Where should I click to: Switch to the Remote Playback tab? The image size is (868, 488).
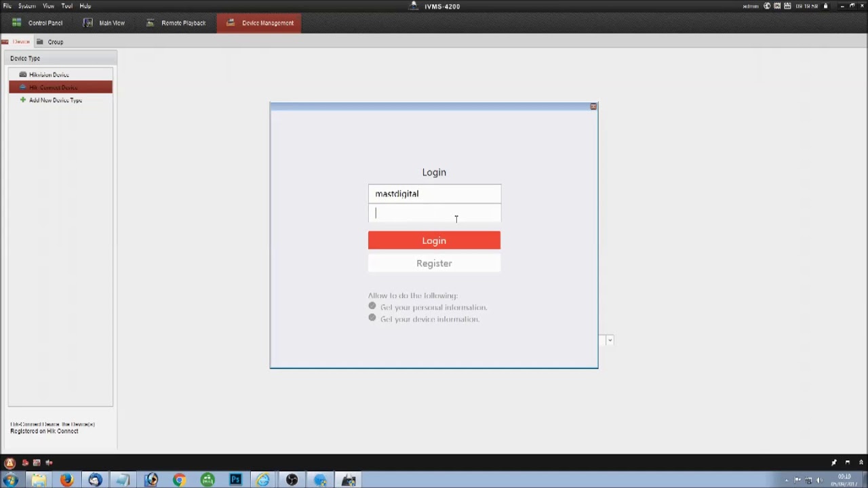(x=176, y=23)
